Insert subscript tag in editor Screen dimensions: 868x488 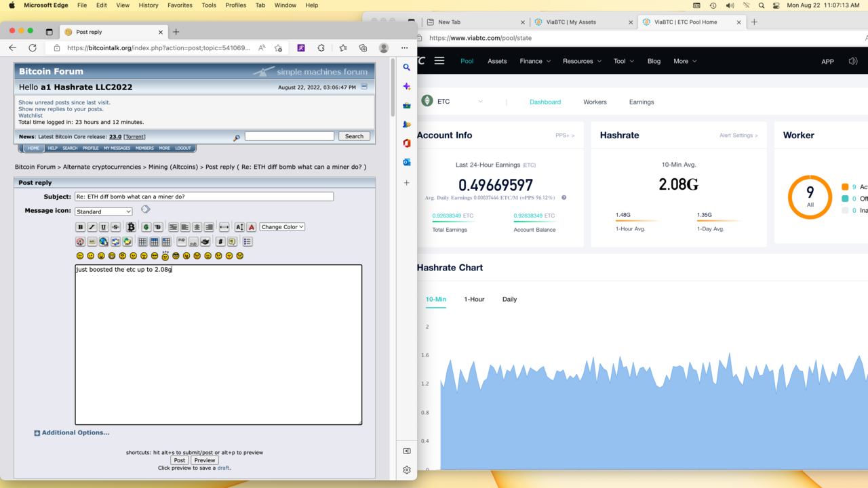(x=193, y=242)
